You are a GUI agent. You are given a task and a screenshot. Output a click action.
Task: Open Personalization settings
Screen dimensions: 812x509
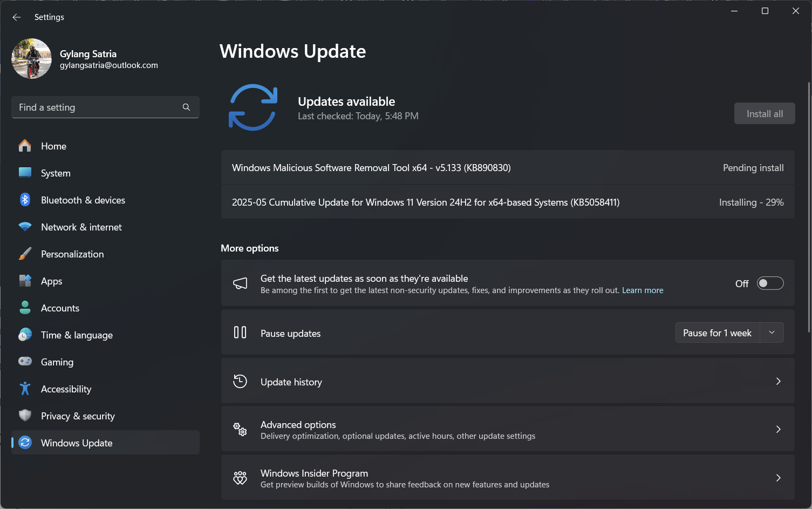[105, 254]
